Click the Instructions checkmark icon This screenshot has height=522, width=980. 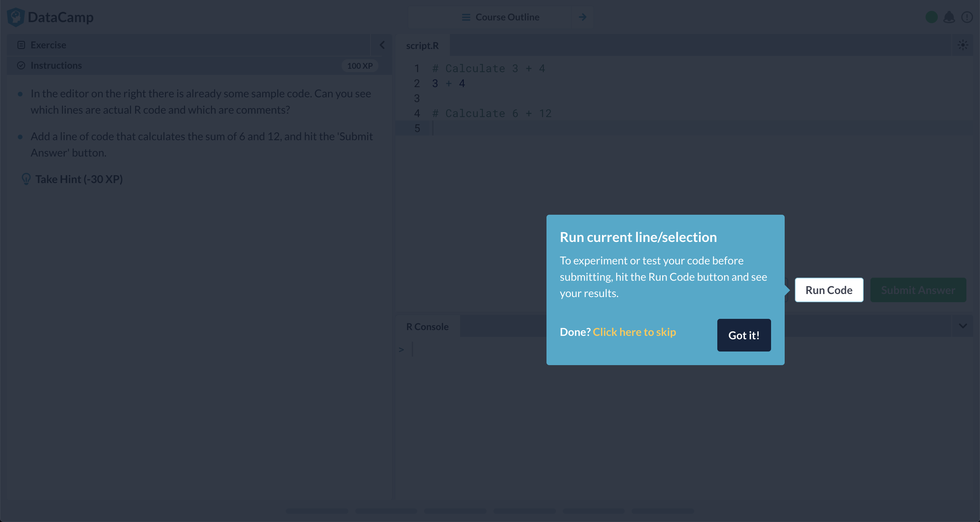point(21,65)
